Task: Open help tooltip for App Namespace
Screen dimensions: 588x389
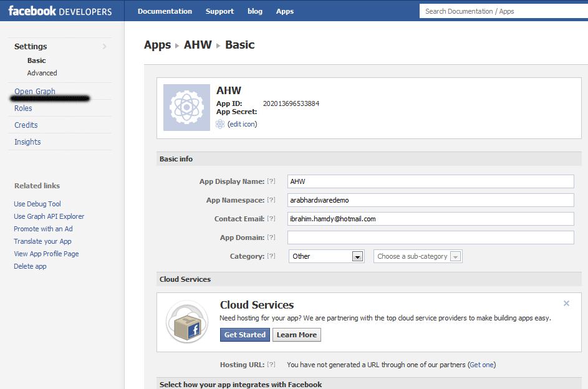Action: [271, 200]
